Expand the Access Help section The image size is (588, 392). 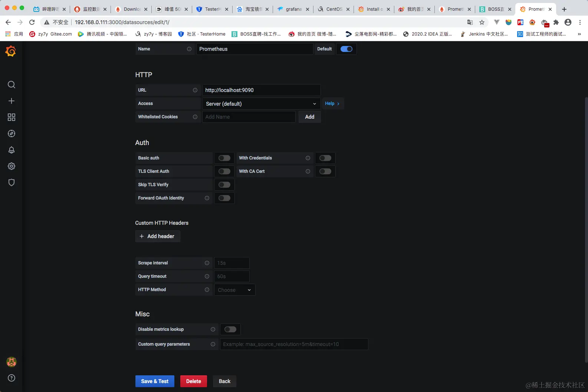point(332,103)
